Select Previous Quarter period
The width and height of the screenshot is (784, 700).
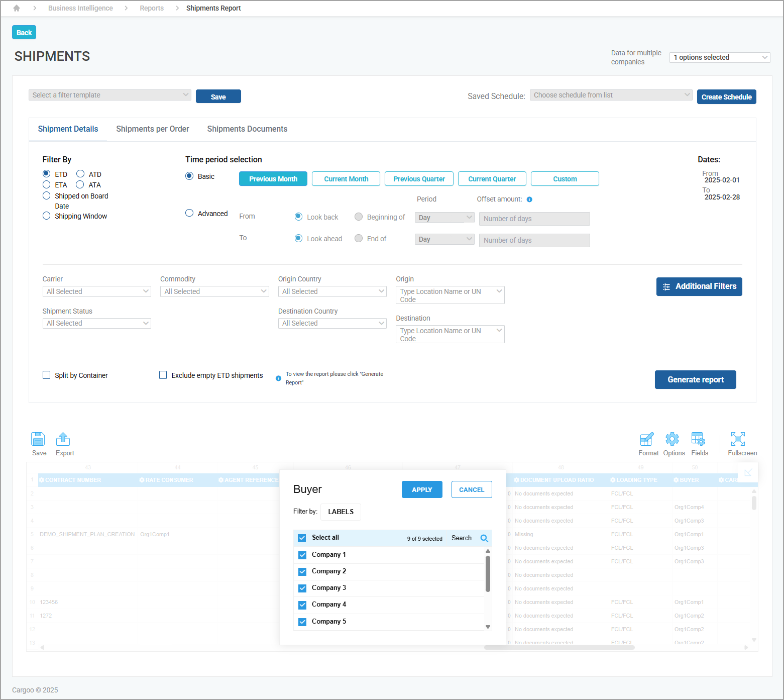[x=419, y=179]
